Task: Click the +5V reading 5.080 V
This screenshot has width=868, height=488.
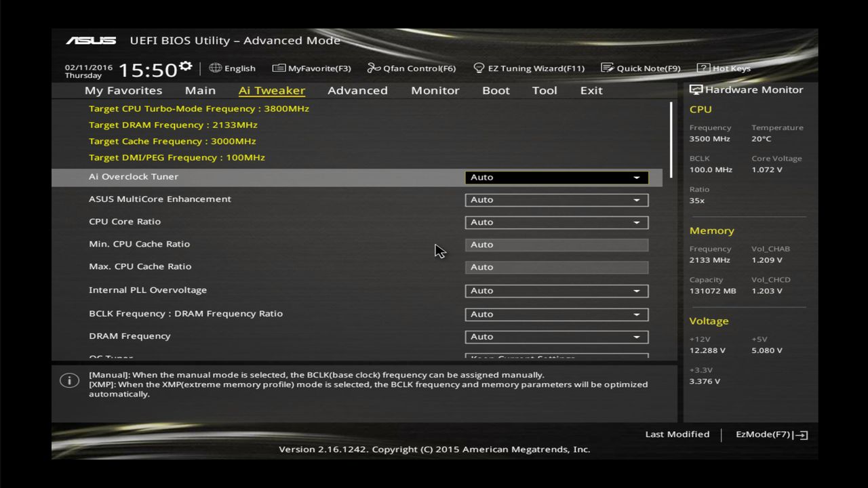Action: click(766, 350)
